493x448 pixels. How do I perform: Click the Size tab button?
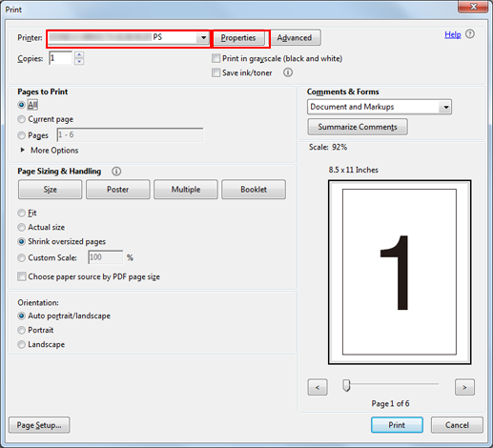[50, 190]
